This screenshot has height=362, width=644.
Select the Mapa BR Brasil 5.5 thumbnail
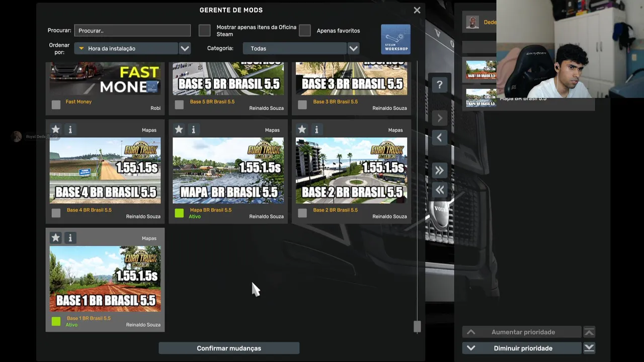(228, 170)
